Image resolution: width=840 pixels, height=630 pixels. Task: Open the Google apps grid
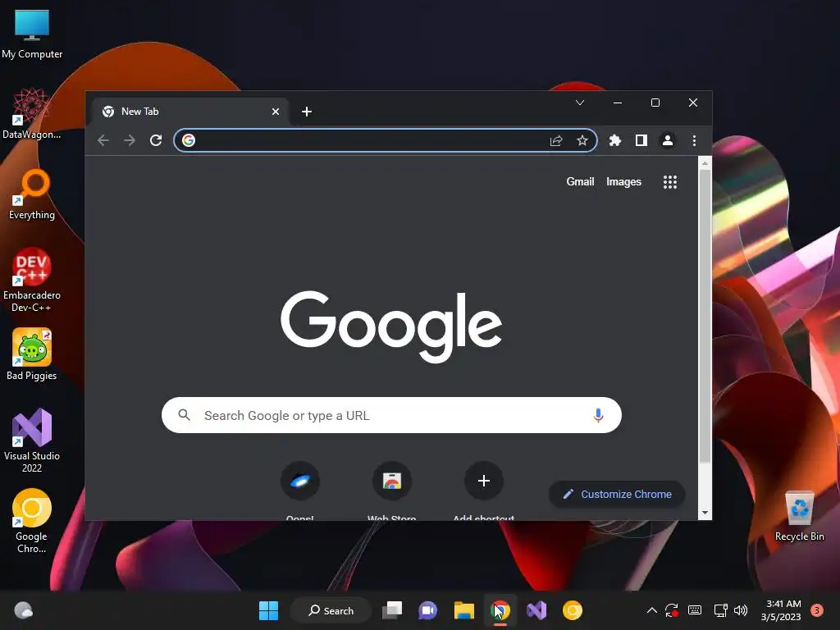[x=669, y=182]
